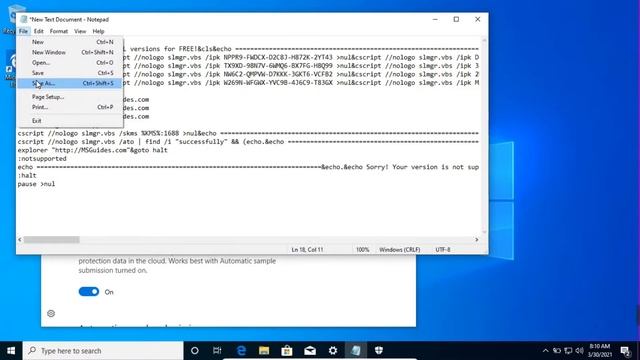Open the View menu
Viewport: 640px width, 360px height.
80,31
